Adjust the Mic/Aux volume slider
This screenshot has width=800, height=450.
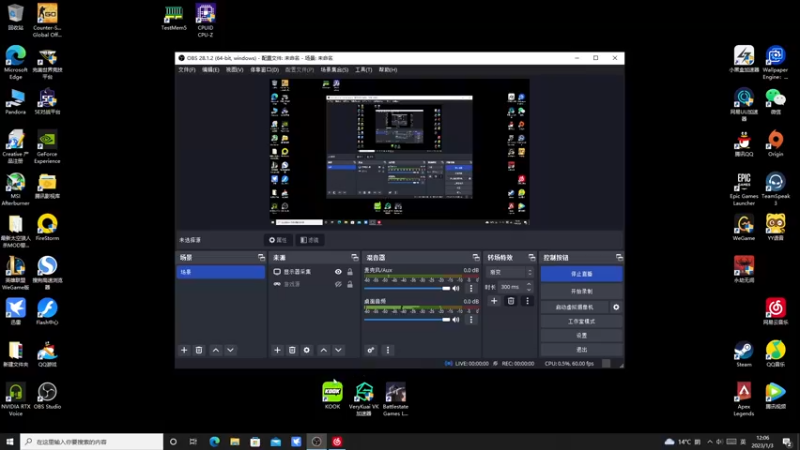(x=407, y=288)
